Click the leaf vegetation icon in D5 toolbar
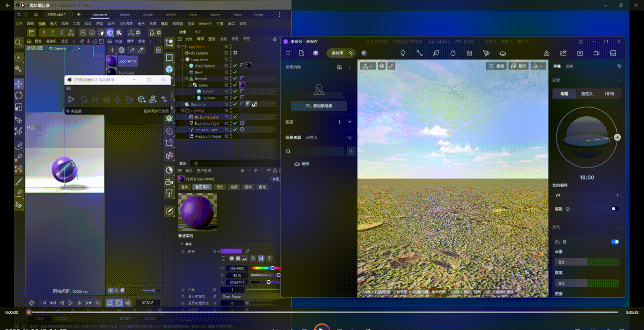The image size is (644, 330). [436, 53]
